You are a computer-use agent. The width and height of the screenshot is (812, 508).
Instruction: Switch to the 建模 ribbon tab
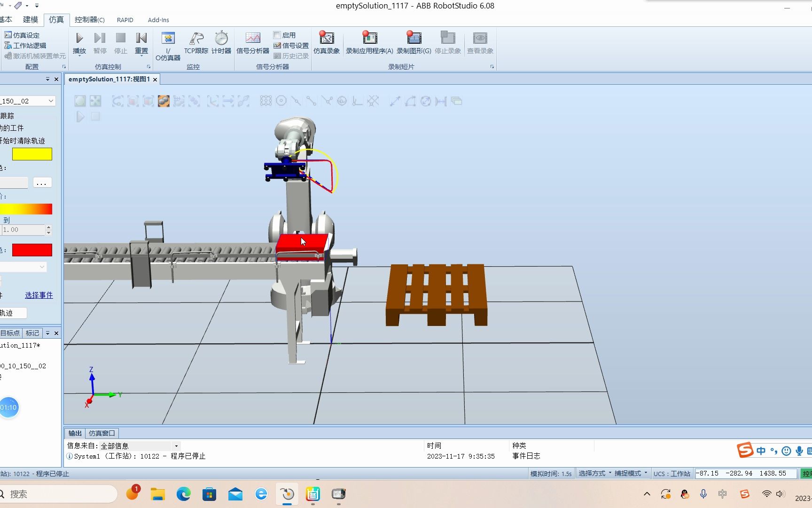point(31,20)
